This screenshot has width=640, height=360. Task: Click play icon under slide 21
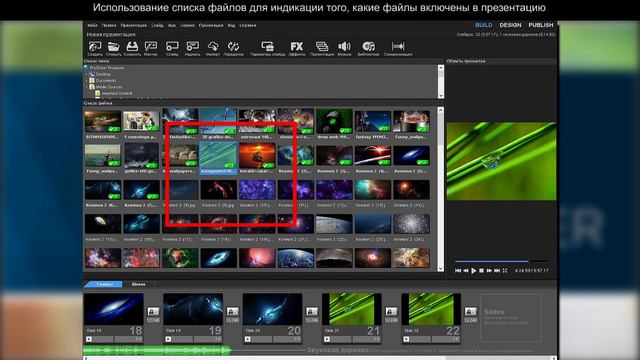click(327, 339)
